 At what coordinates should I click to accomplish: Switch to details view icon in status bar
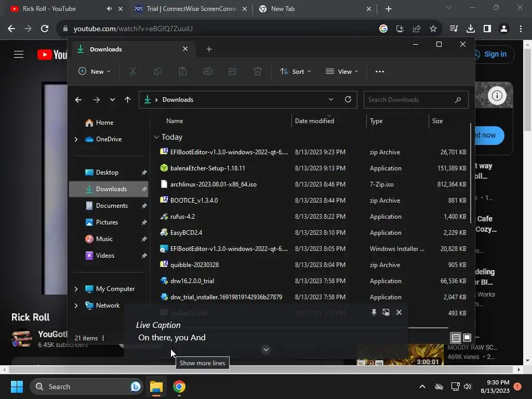coord(456,338)
